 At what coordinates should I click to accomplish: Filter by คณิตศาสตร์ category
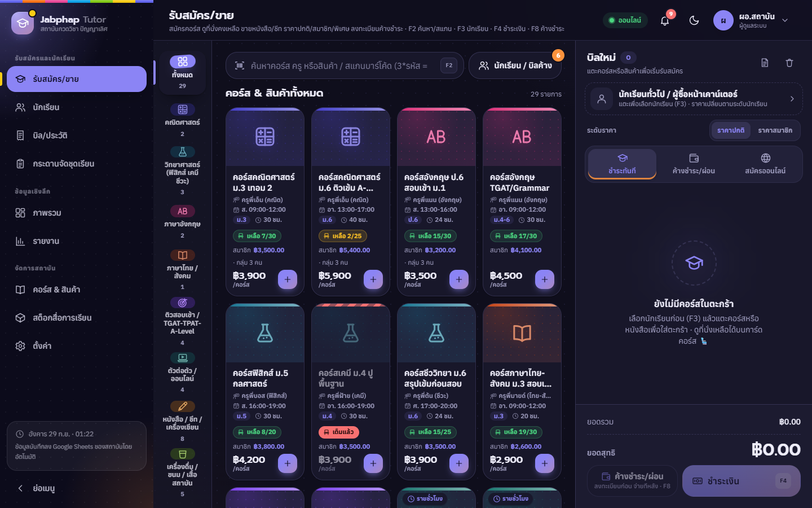pos(182,120)
